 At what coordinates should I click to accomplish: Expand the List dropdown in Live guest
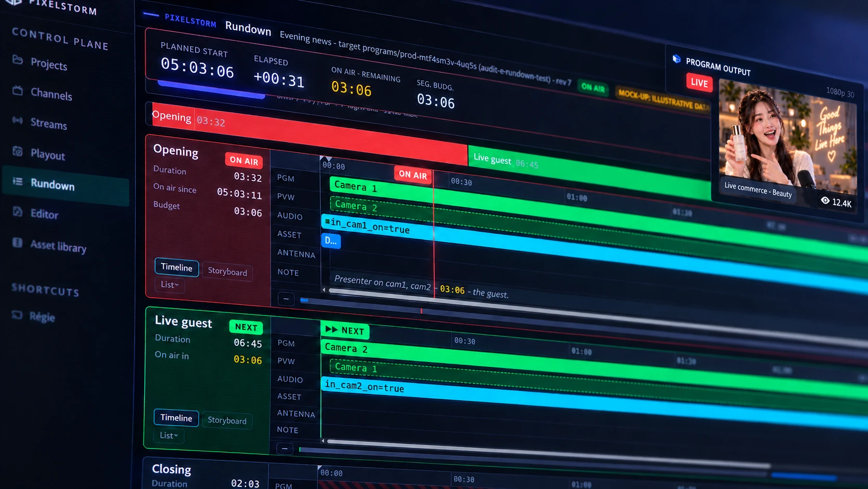coord(169,435)
